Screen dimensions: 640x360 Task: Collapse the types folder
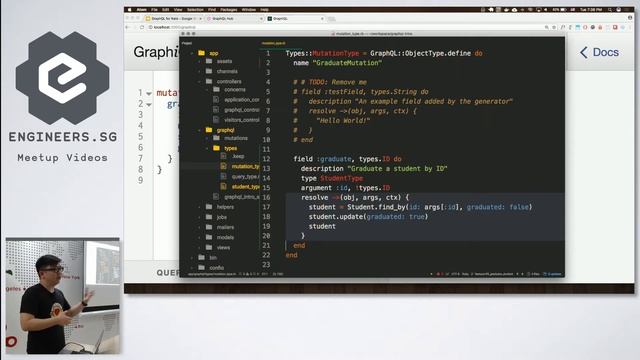(x=207, y=148)
